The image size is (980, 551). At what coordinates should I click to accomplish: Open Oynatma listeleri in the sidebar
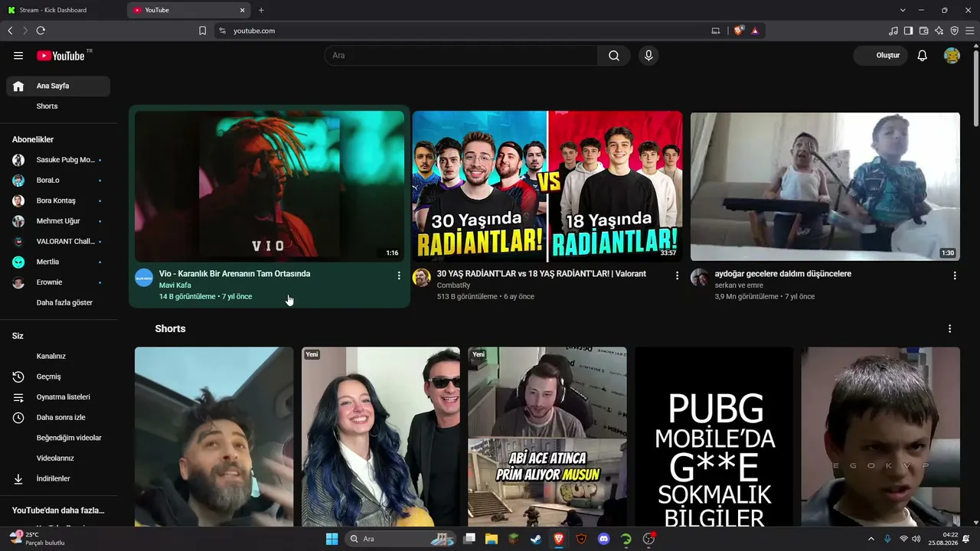(58, 397)
